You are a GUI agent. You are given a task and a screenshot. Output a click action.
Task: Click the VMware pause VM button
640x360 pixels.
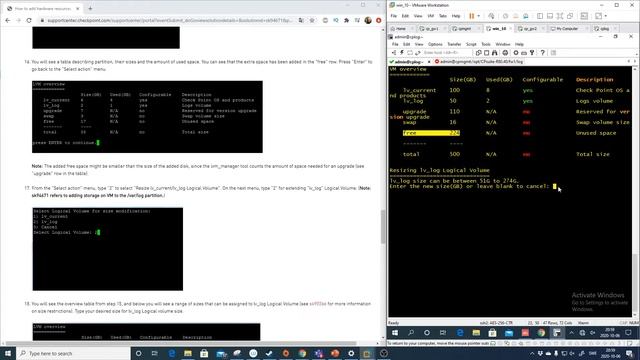tap(471, 16)
